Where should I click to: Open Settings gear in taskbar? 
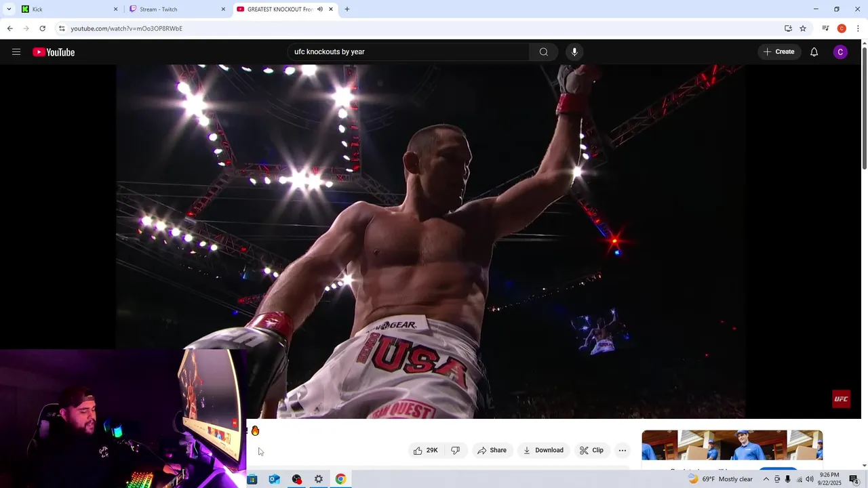[318, 479]
